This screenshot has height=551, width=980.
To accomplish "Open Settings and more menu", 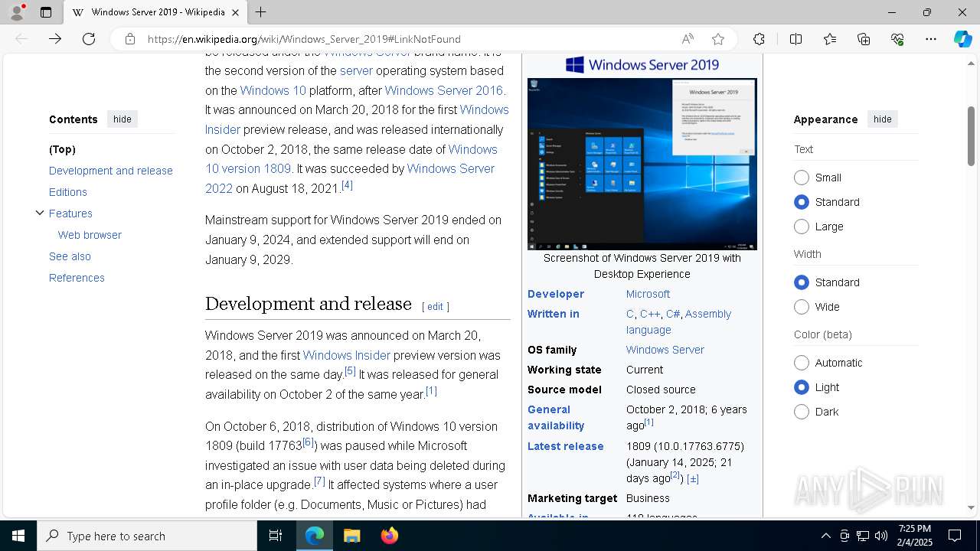I will click(x=931, y=39).
